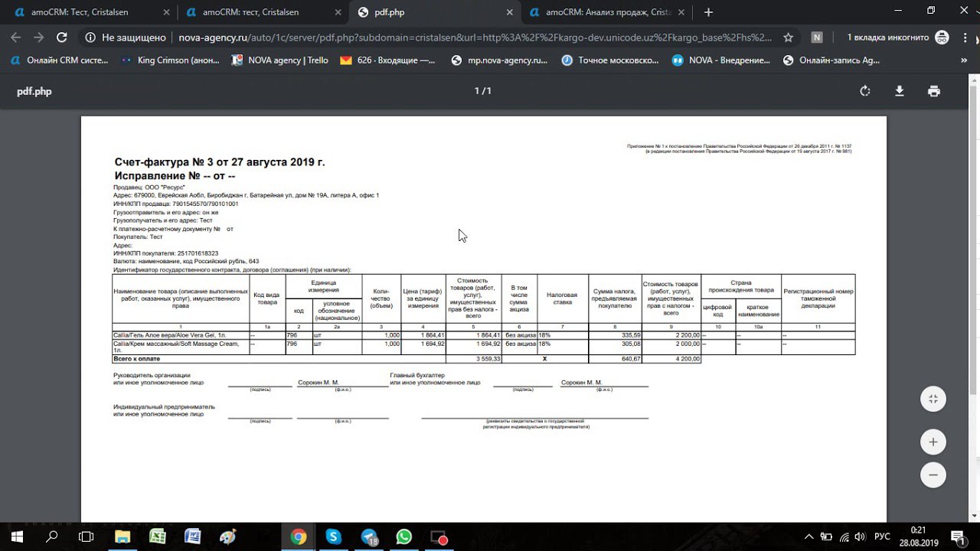View site information 'Не защищено'
Viewport: 980px width, 551px height.
125,37
